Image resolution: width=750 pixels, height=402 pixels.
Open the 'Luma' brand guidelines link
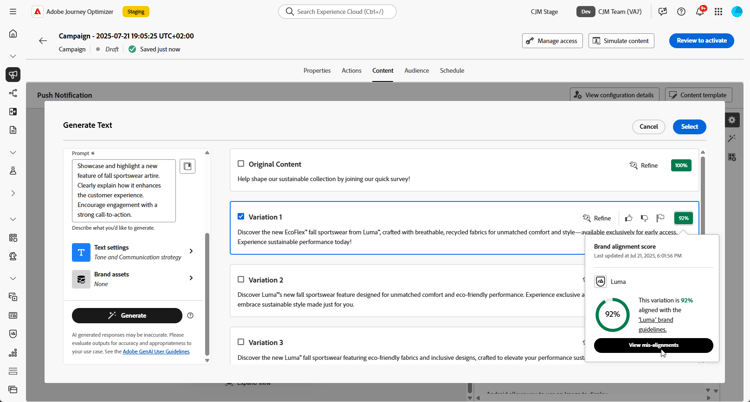pos(656,324)
